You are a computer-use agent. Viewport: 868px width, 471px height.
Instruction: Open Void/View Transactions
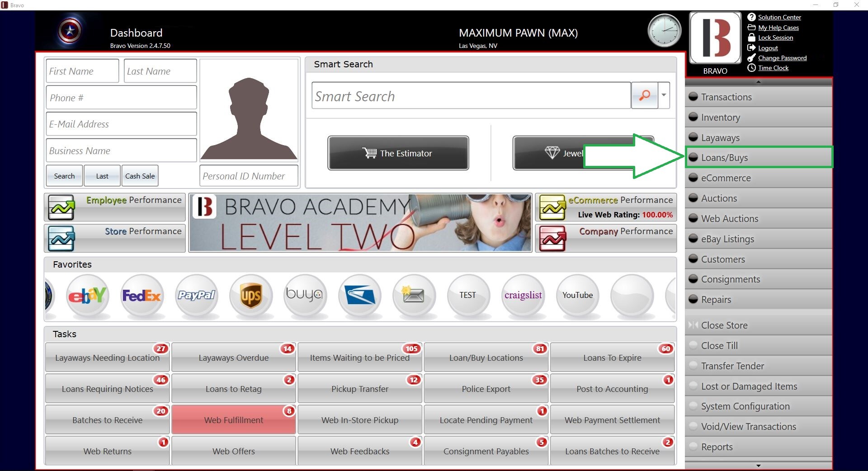click(759, 426)
